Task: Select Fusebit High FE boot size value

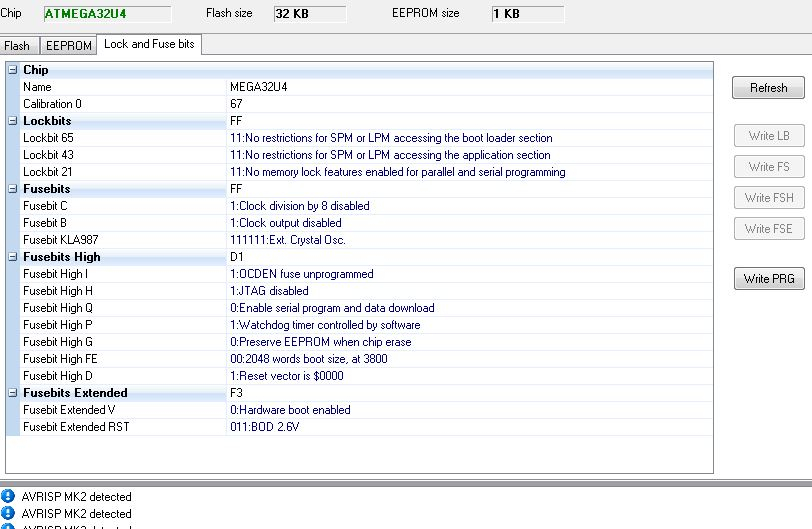Action: point(469,359)
